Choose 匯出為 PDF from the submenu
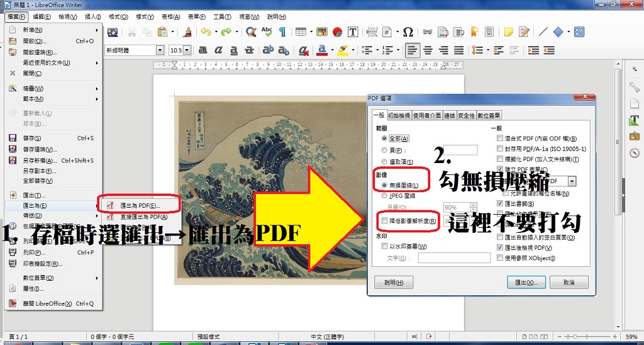The image size is (644, 345). pyautogui.click(x=140, y=205)
